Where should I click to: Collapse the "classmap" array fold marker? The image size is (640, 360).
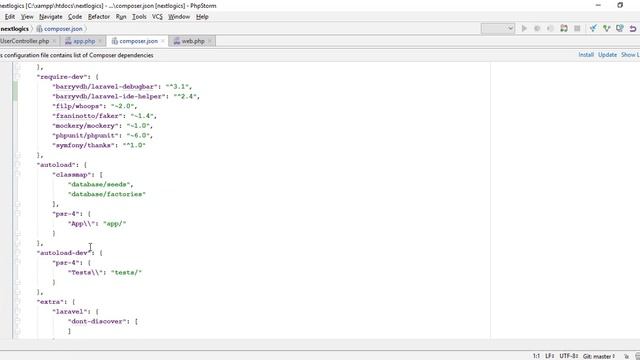click(x=18, y=174)
